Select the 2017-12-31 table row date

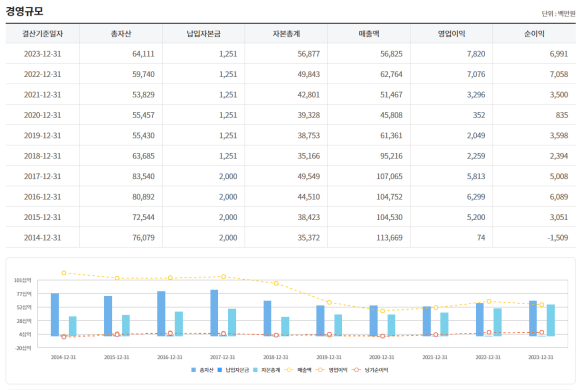pos(43,176)
